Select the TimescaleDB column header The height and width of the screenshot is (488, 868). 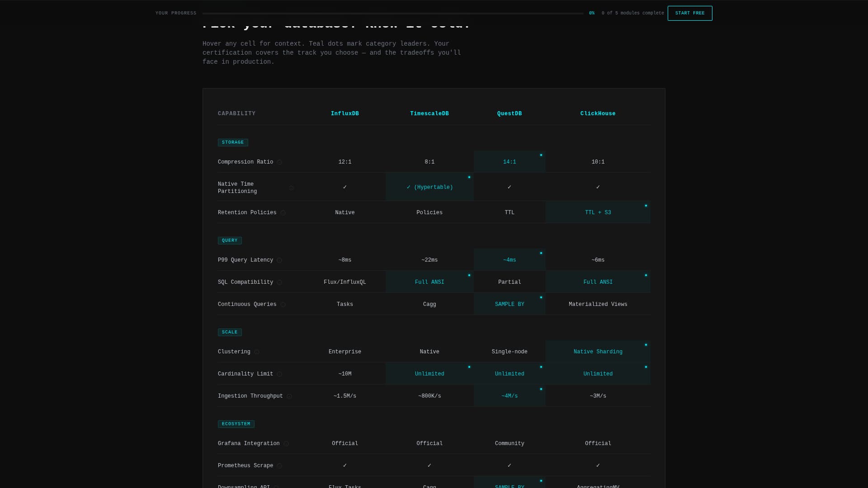[x=429, y=113]
